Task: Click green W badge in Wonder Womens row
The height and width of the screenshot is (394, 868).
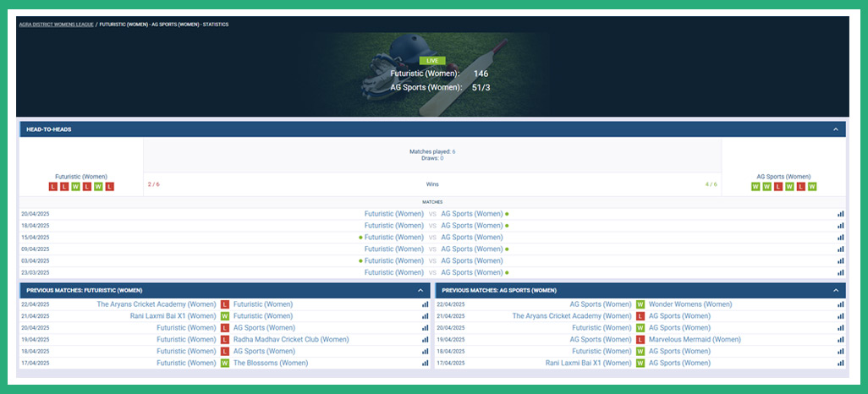Action: click(640, 304)
